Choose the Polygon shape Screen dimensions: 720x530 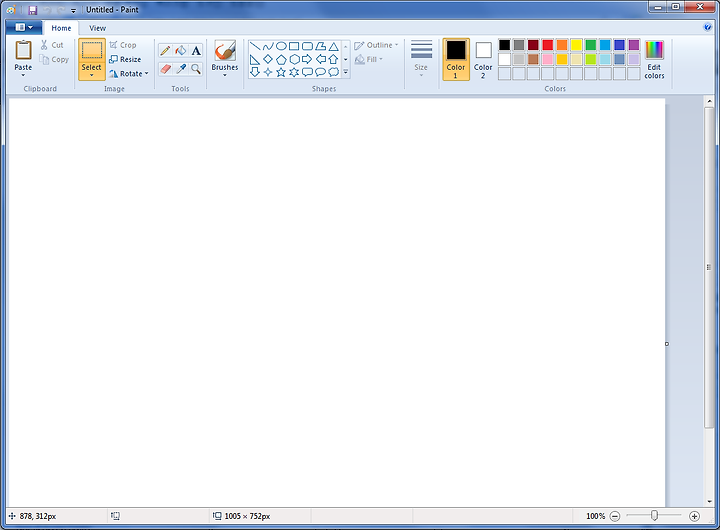pyautogui.click(x=321, y=46)
